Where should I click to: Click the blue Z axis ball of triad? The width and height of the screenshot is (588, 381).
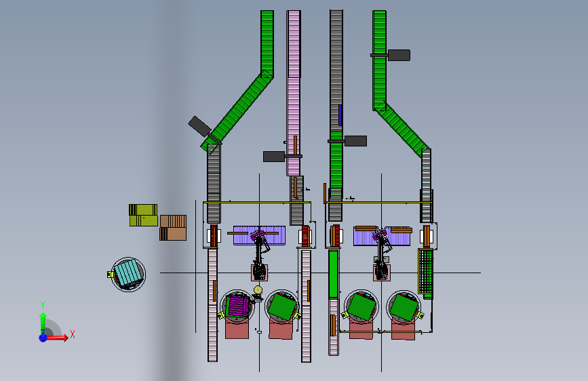[43, 338]
